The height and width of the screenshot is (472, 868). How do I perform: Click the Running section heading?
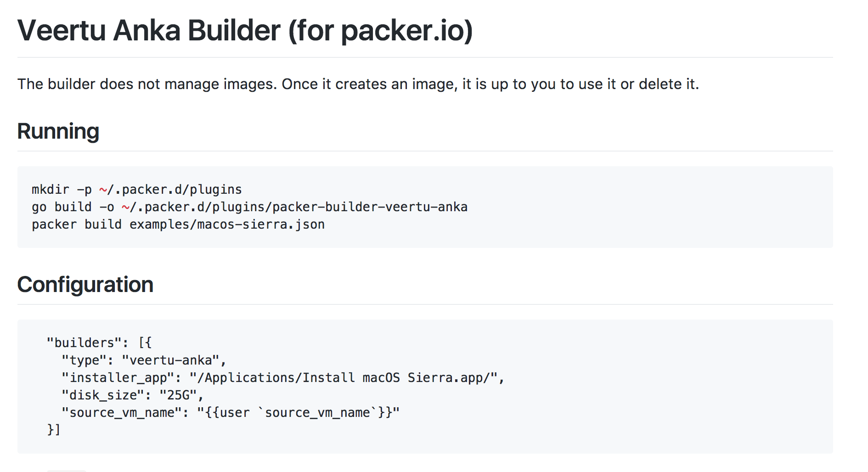(58, 131)
